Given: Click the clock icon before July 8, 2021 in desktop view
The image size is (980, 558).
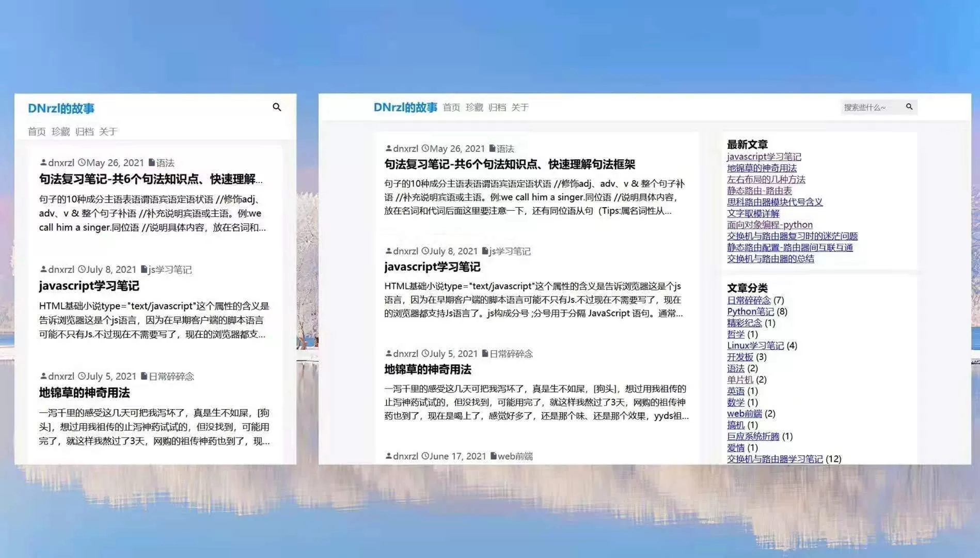Looking at the screenshot, I should [x=425, y=251].
